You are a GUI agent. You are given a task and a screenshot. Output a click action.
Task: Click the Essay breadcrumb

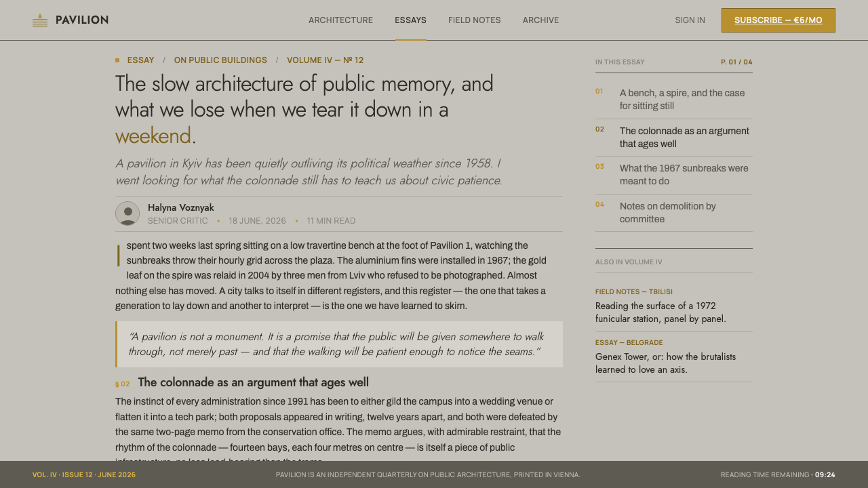click(x=141, y=60)
